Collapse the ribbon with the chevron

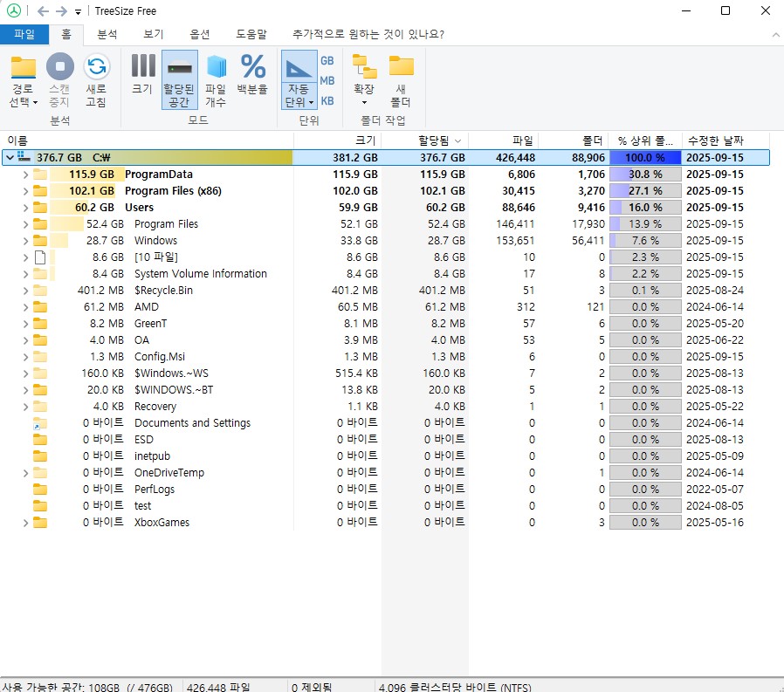[x=775, y=35]
